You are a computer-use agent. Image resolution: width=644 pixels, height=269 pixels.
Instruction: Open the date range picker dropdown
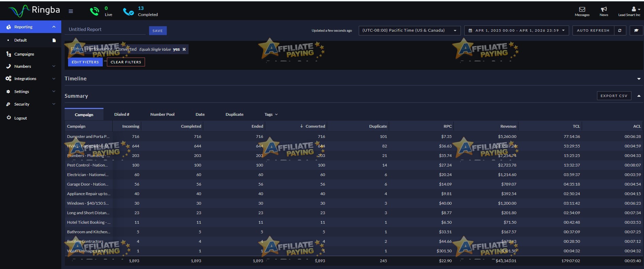pyautogui.click(x=516, y=31)
